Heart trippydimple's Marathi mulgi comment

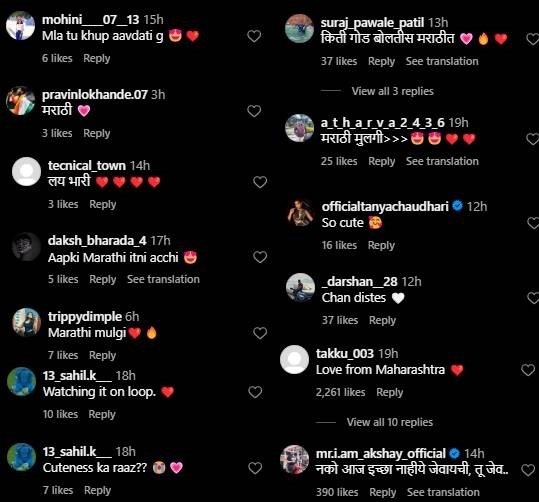tap(260, 333)
